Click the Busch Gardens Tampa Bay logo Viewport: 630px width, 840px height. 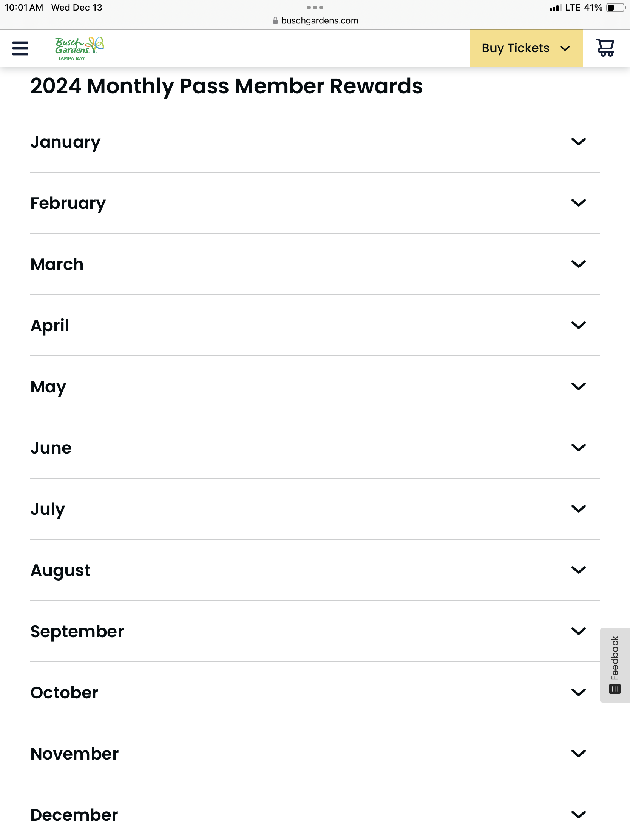point(79,49)
